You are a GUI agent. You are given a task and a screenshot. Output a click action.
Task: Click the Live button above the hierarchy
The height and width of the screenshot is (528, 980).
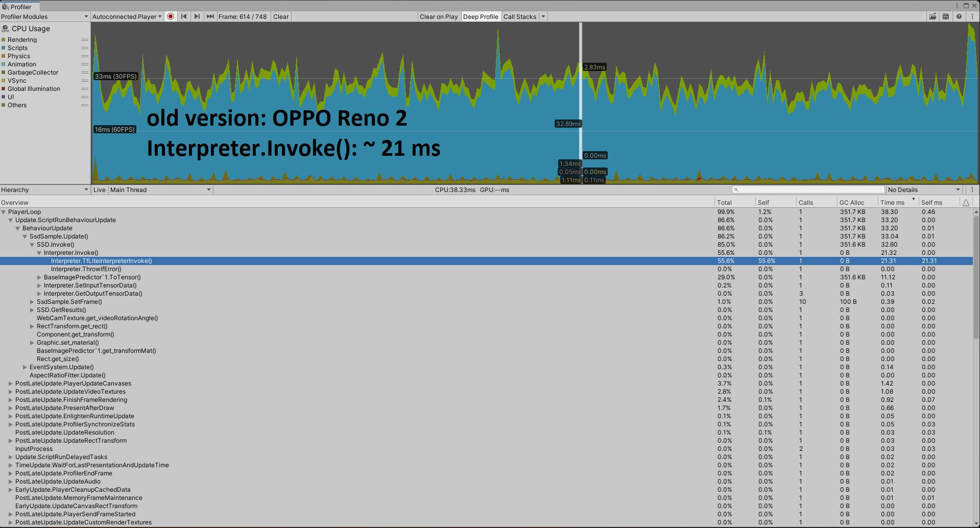(99, 189)
